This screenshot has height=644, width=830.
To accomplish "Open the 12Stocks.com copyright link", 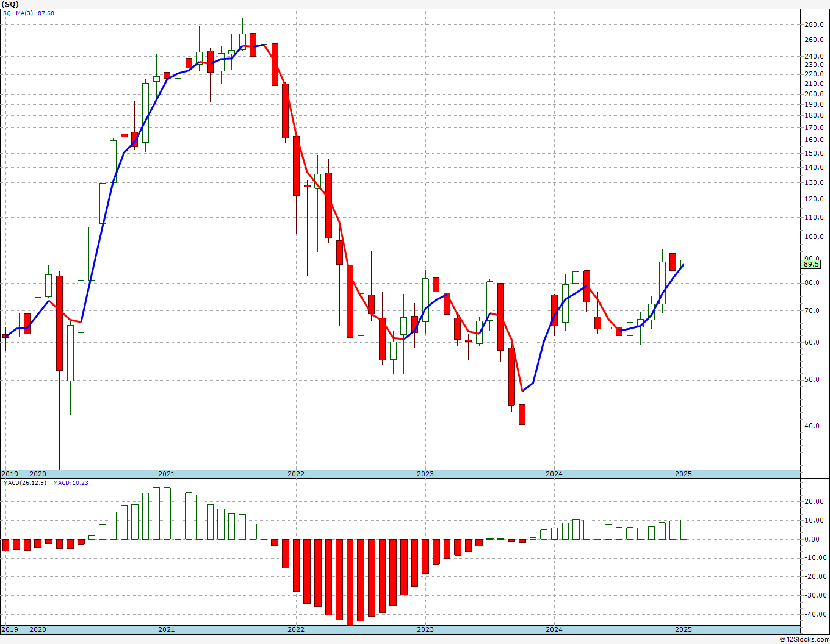I will [x=804, y=639].
